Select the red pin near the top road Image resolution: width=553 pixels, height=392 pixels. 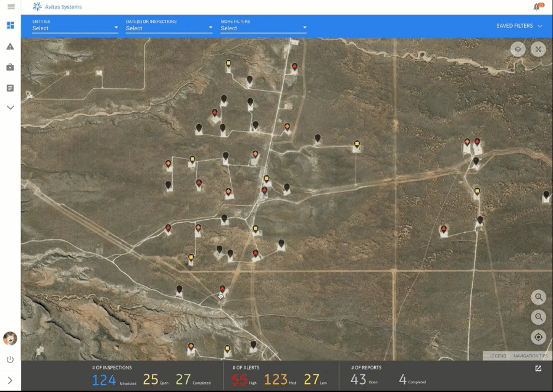pos(294,67)
